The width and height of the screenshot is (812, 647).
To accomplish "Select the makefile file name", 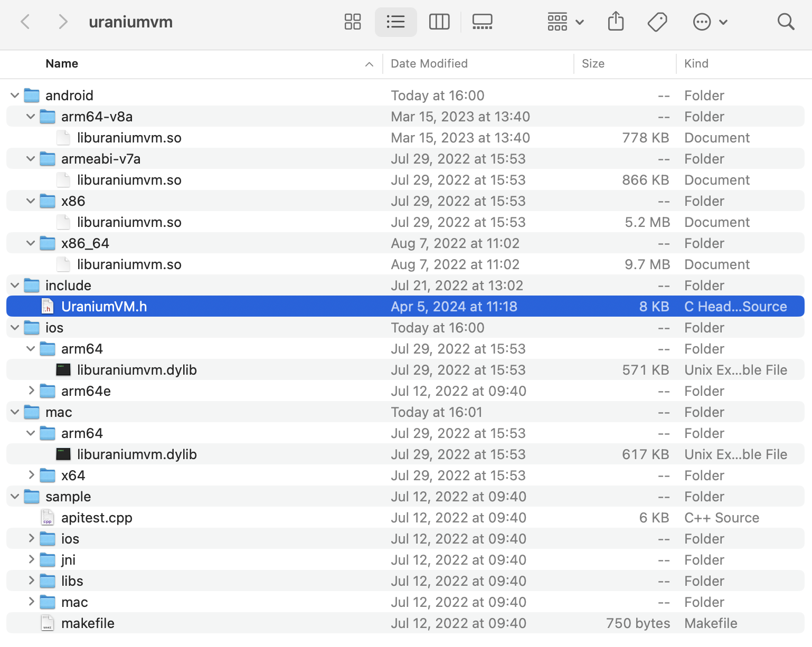I will click(88, 623).
